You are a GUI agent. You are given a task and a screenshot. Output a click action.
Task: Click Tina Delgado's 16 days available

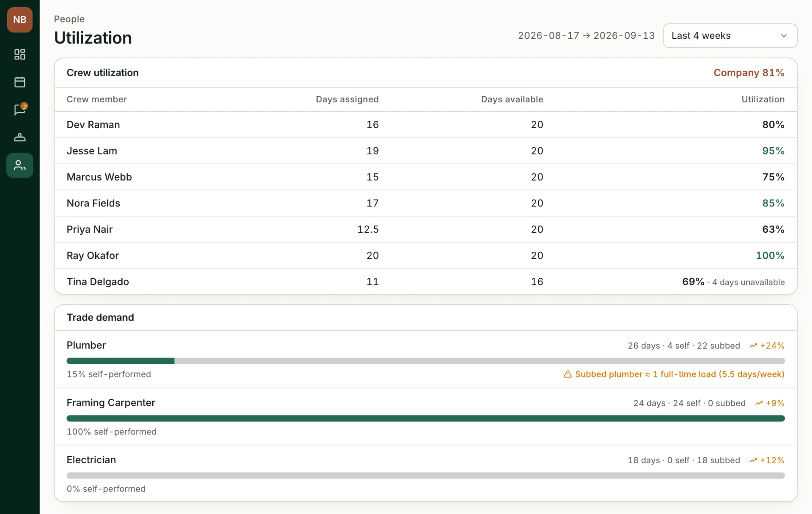[x=537, y=282]
